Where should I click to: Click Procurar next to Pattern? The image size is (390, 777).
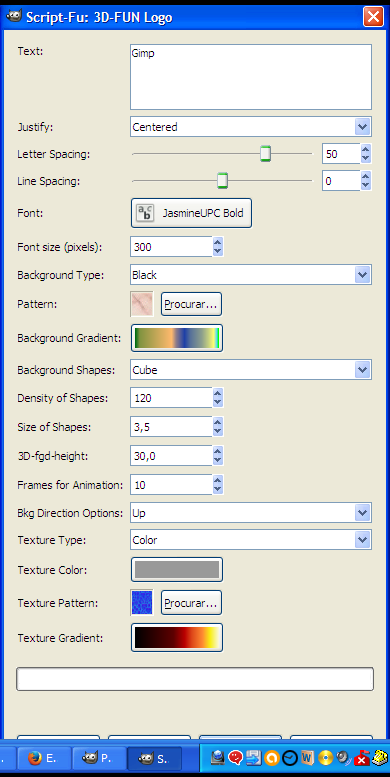click(x=191, y=304)
